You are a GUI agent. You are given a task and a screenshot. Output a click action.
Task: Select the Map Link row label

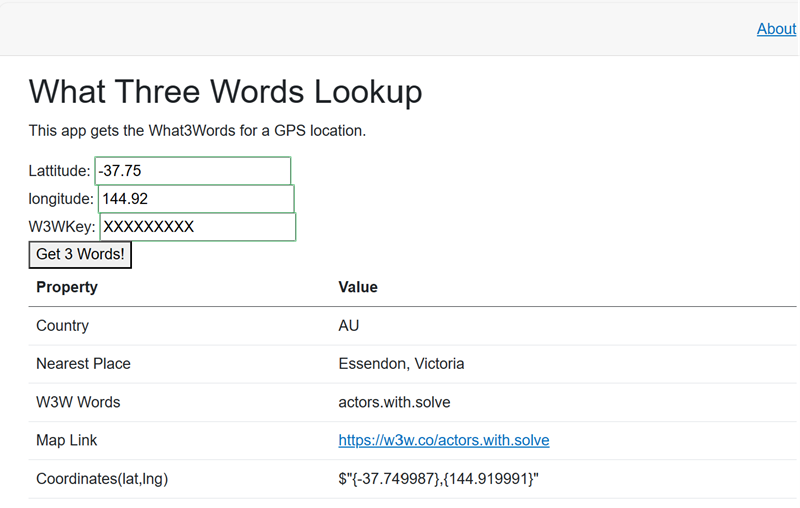click(x=66, y=440)
